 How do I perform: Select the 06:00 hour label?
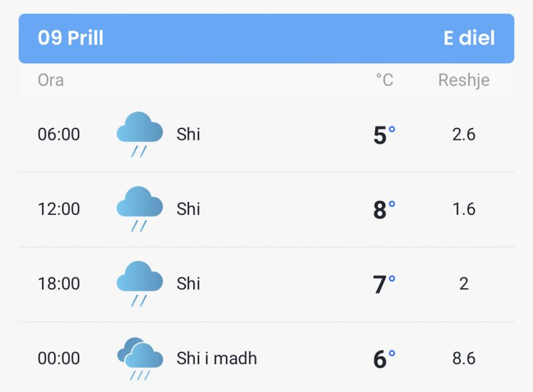tap(59, 134)
